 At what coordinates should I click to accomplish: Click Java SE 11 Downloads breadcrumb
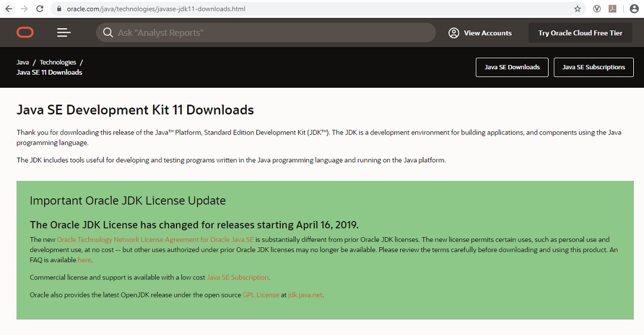click(x=49, y=72)
